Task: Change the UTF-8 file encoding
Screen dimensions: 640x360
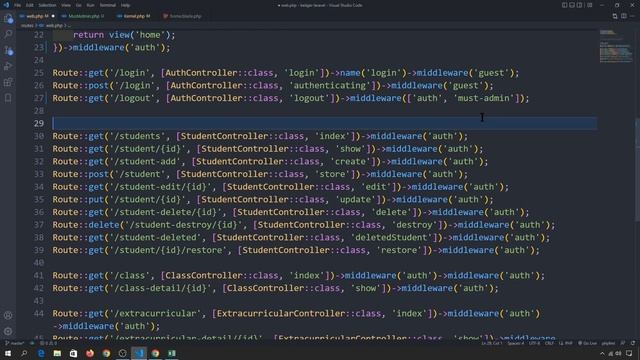Action: click(534, 343)
